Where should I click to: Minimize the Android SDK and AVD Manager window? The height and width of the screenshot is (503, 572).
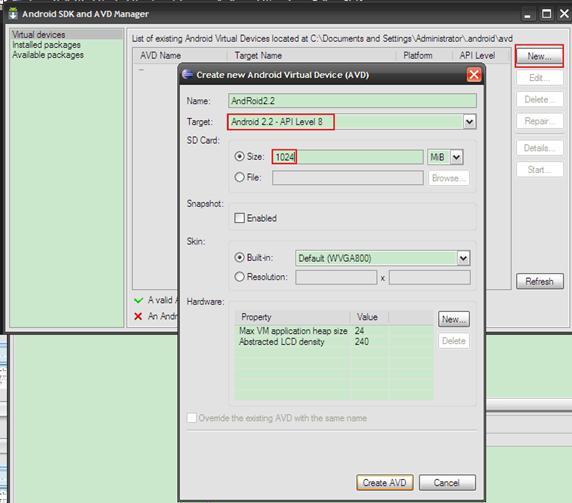(527, 15)
